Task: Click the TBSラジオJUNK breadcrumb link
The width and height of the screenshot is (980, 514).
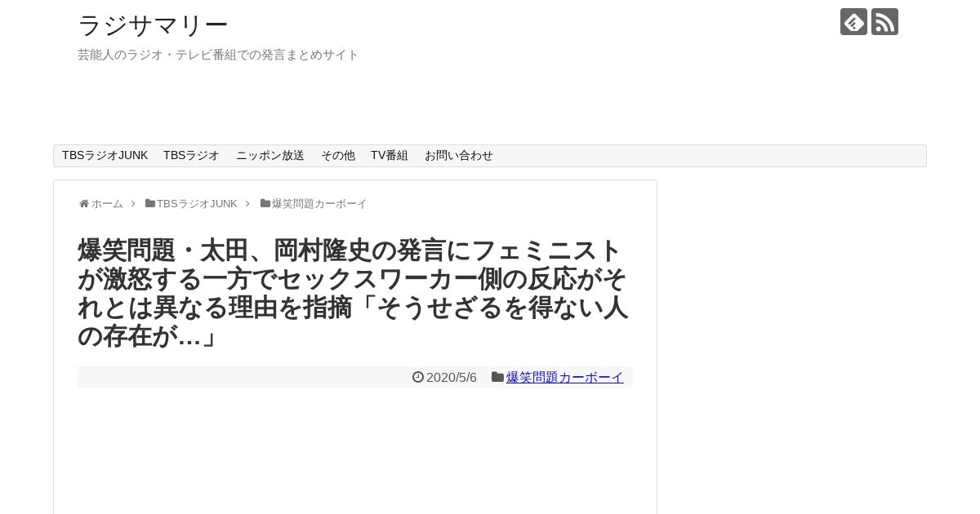Action: pos(197,204)
